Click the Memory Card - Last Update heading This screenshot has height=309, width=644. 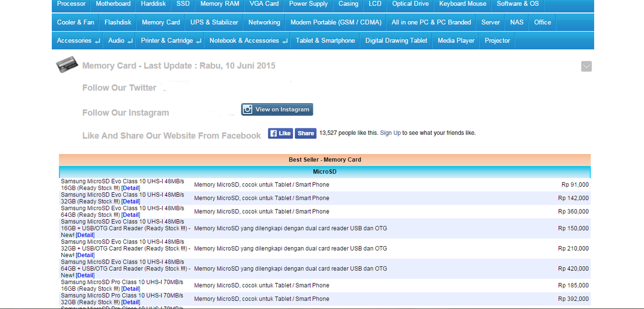tap(179, 66)
